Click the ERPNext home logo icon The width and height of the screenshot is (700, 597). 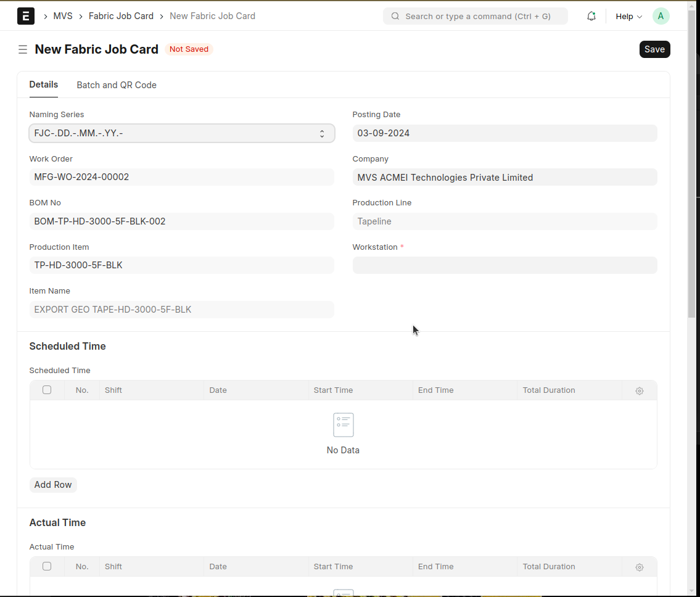pyautogui.click(x=26, y=16)
